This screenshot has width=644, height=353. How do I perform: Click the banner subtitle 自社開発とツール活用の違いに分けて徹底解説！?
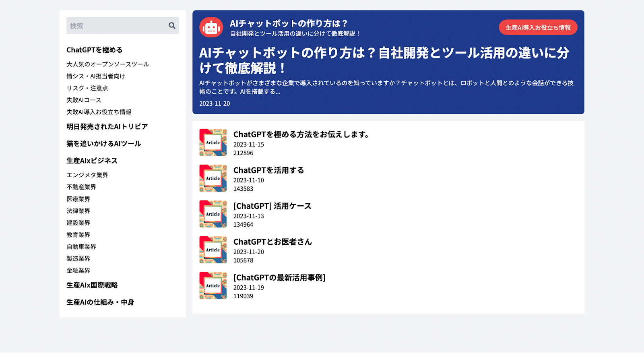coord(295,34)
